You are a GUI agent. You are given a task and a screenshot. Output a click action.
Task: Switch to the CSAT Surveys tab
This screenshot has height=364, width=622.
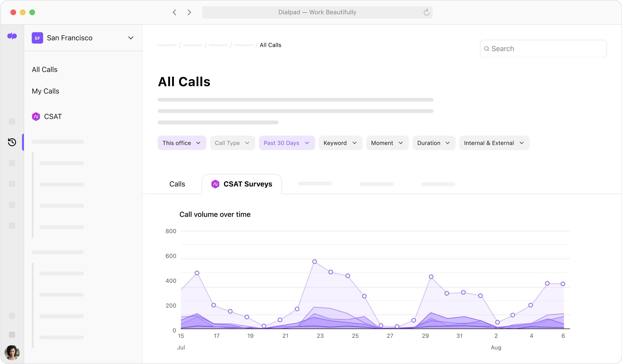(x=248, y=184)
